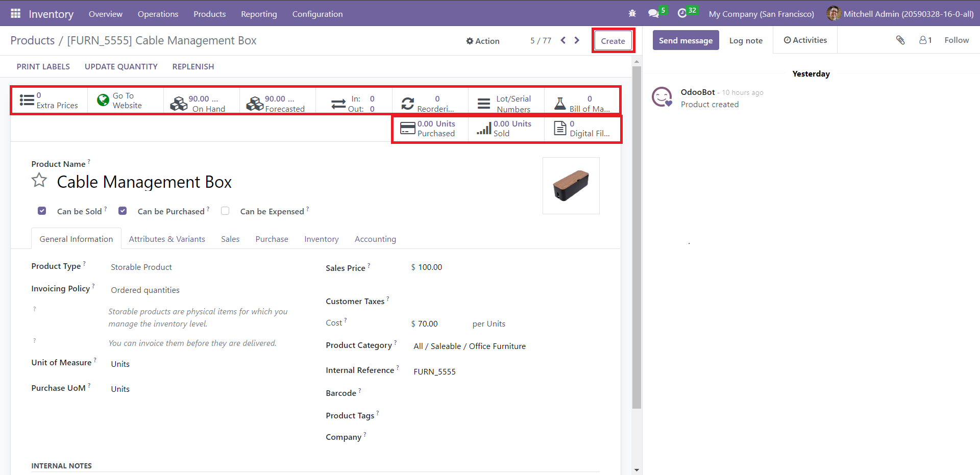This screenshot has height=475, width=980.
Task: Open Lot/Serial Numbers stat button
Action: (x=506, y=104)
